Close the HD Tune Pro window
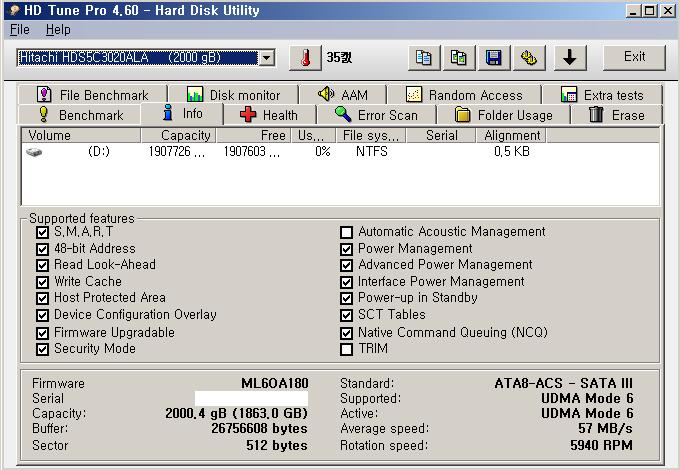The width and height of the screenshot is (680, 470). [x=668, y=10]
